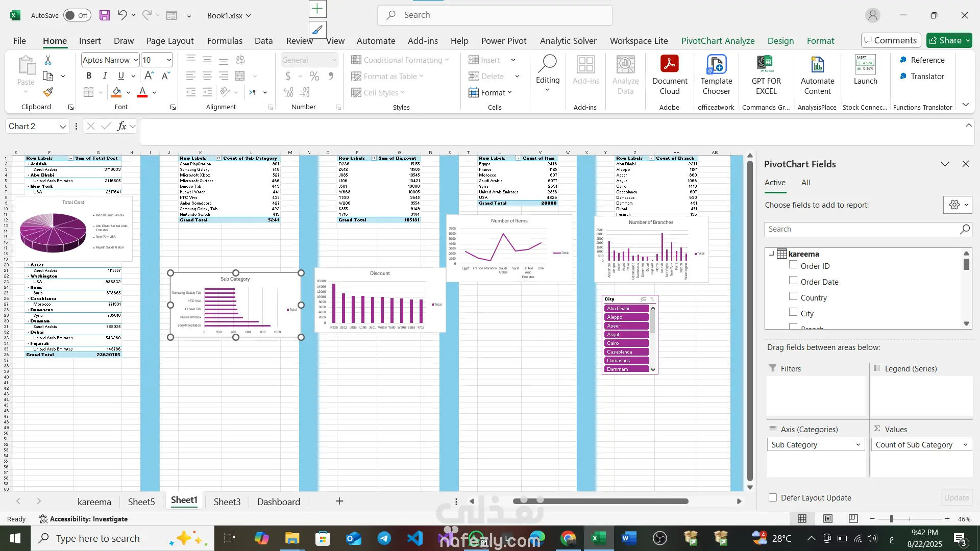Screen dimensions: 980x551
Task: Check the Country field checkbox
Action: click(x=793, y=296)
